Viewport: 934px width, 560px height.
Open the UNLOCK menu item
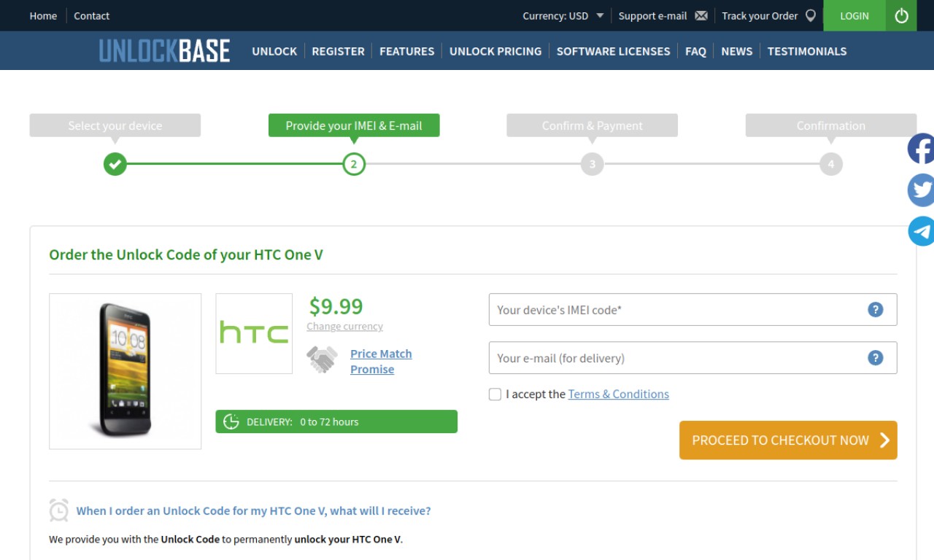point(274,51)
